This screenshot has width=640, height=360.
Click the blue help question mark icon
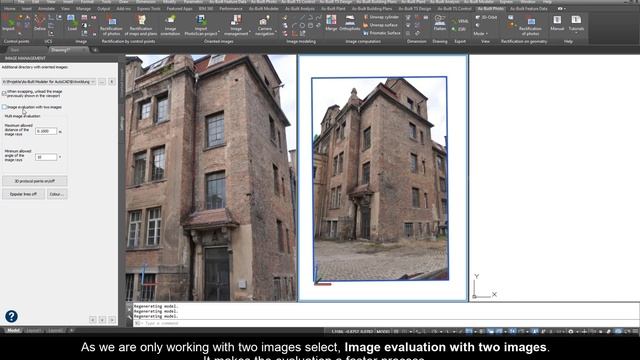11,316
